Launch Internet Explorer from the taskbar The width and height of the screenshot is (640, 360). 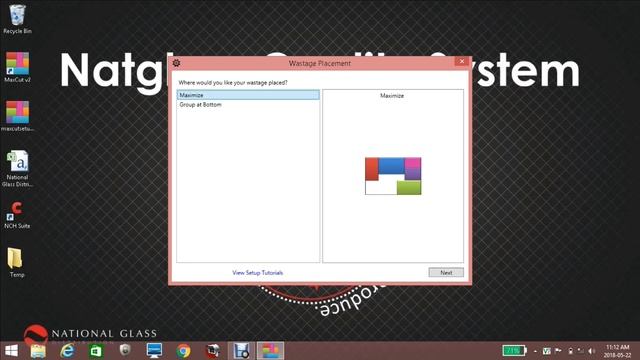(x=67, y=351)
